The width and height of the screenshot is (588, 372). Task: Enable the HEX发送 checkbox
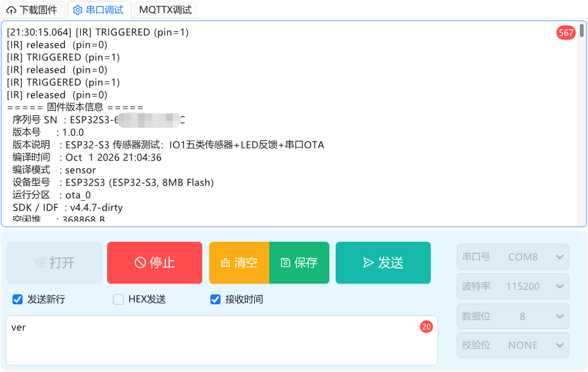tap(118, 299)
